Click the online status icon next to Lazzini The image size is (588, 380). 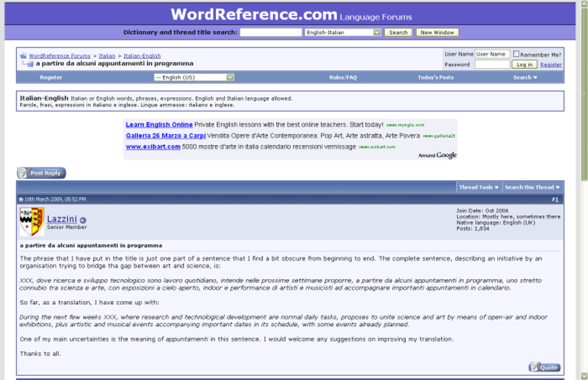coord(83,221)
